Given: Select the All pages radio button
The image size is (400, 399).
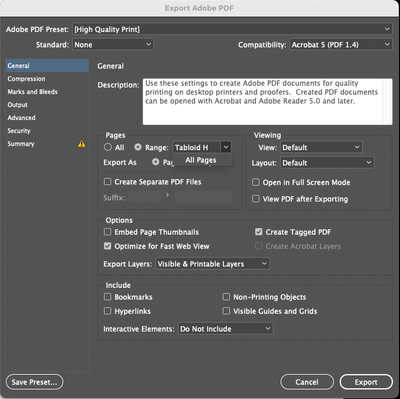Looking at the screenshot, I should pyautogui.click(x=108, y=147).
